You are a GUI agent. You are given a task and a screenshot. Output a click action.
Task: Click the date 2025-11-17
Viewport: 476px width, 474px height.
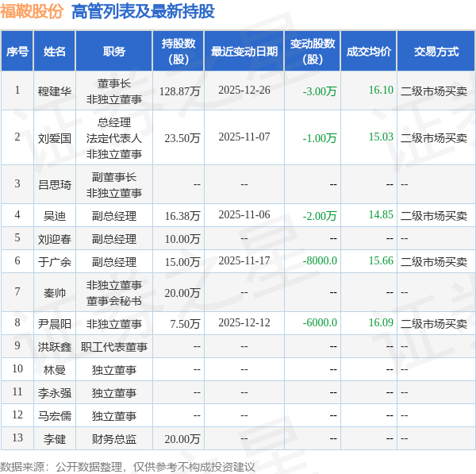[244, 260]
